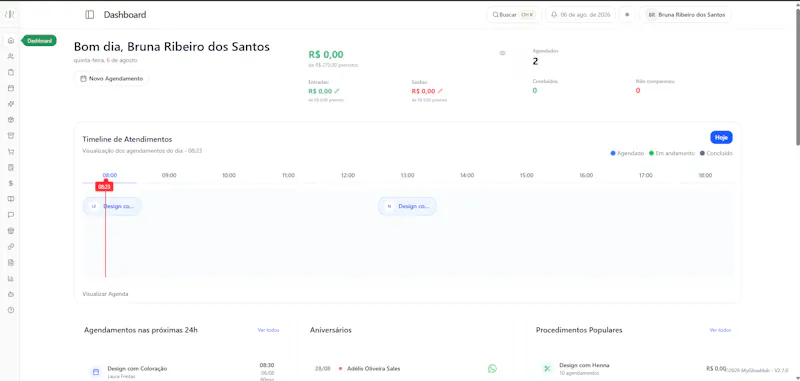Open the 08:00 Design co... appointment chip
The width and height of the screenshot is (800, 381).
112,207
